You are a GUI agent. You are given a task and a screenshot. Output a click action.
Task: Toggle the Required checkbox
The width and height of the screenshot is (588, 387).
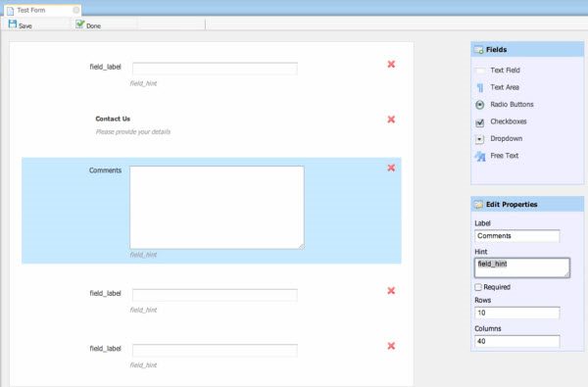click(478, 287)
